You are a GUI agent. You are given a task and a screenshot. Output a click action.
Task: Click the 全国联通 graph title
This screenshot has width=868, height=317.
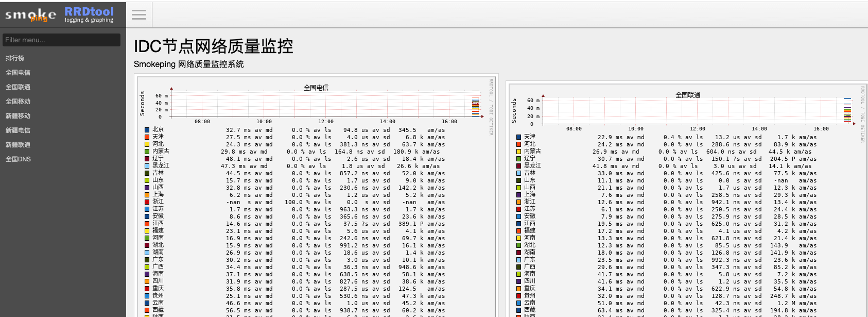[688, 95]
